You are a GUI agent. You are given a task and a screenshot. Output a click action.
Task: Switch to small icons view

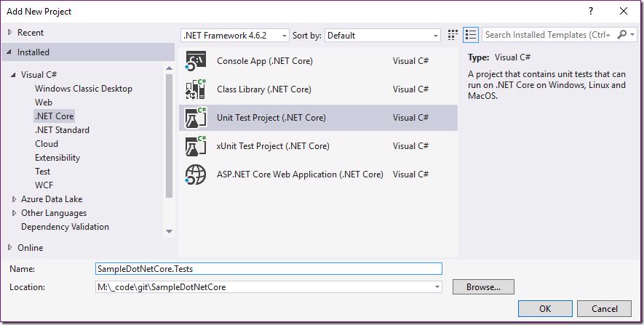pos(453,36)
